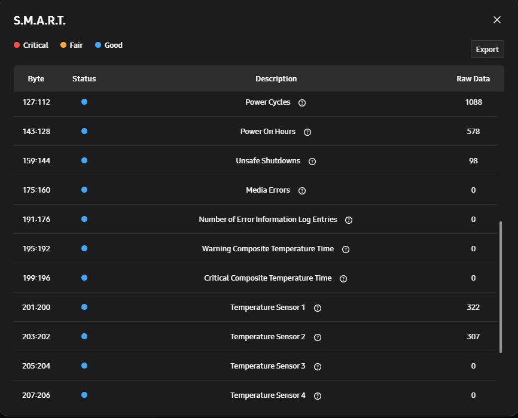Viewport: 518px width, 420px height.
Task: Click Warning Composite Temperature Time text
Action: [268, 249]
